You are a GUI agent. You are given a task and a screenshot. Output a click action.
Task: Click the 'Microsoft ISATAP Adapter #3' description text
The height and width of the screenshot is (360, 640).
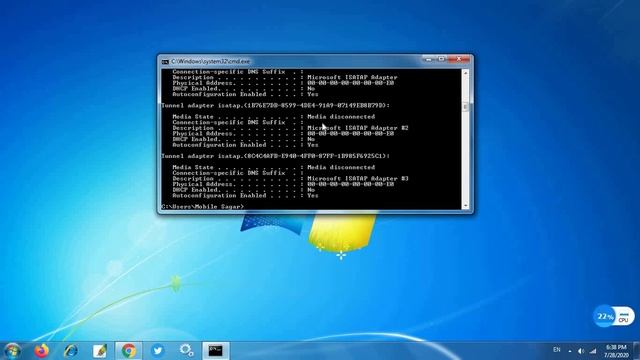coord(358,178)
